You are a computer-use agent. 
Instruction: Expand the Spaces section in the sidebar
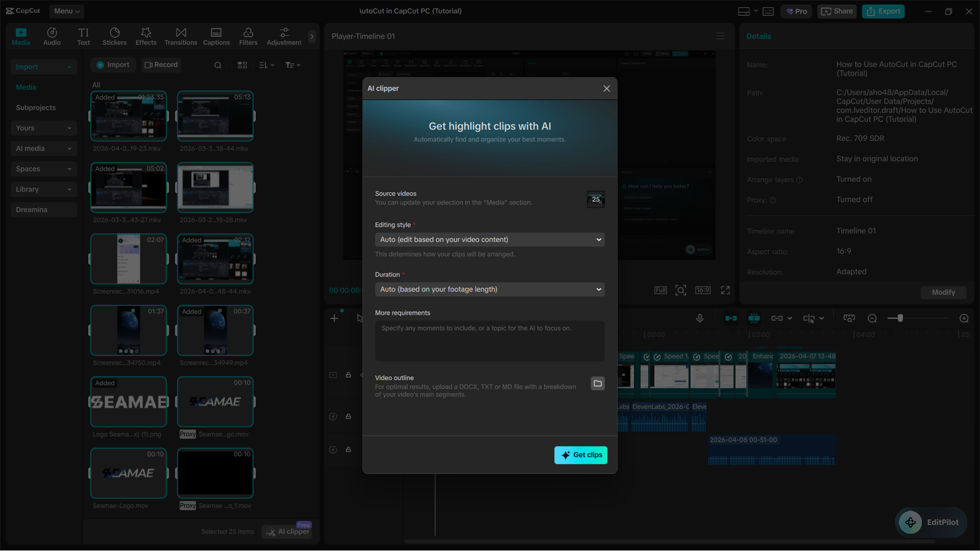tap(43, 168)
